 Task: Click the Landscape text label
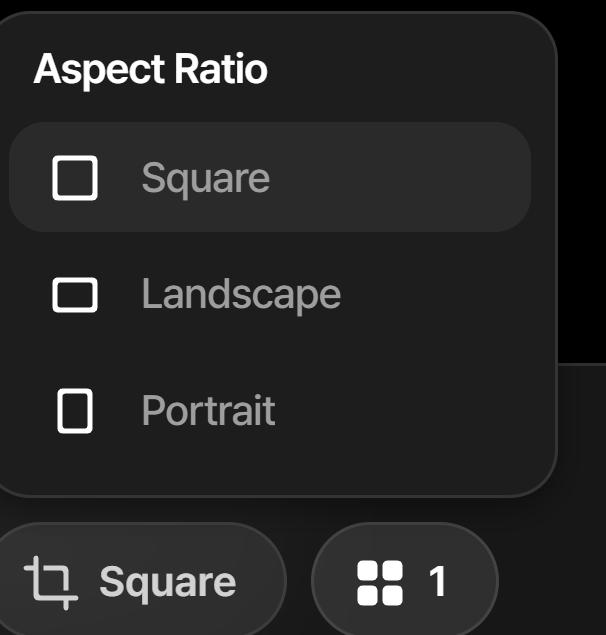pyautogui.click(x=241, y=295)
